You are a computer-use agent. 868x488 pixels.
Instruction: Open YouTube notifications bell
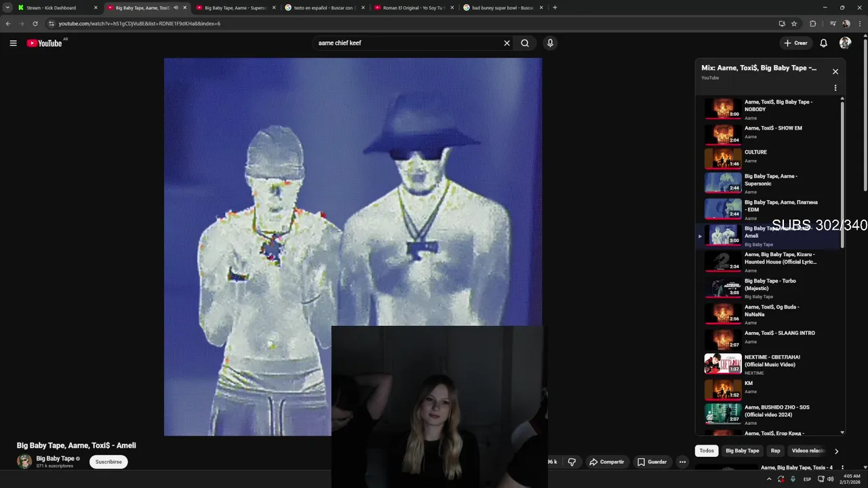pyautogui.click(x=823, y=43)
